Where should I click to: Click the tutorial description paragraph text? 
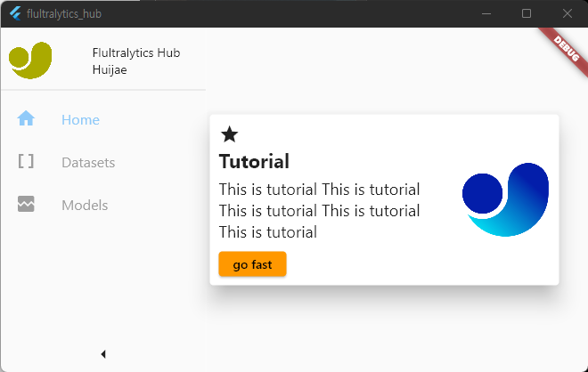pos(319,211)
